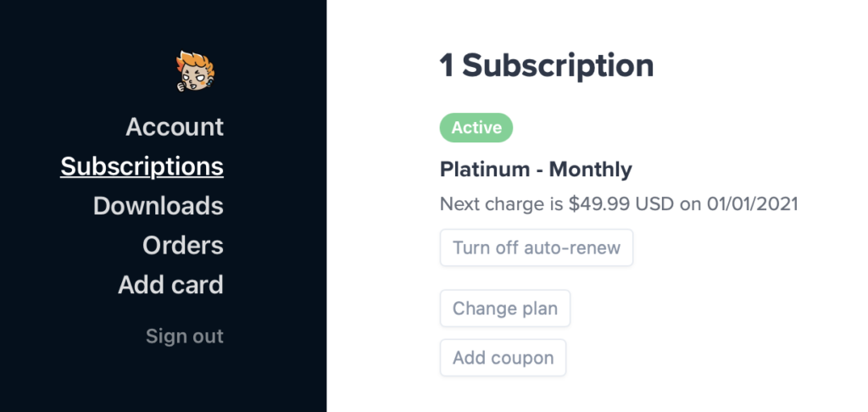Click the 'Next charge is' text
This screenshot has height=412, width=868.
point(502,204)
